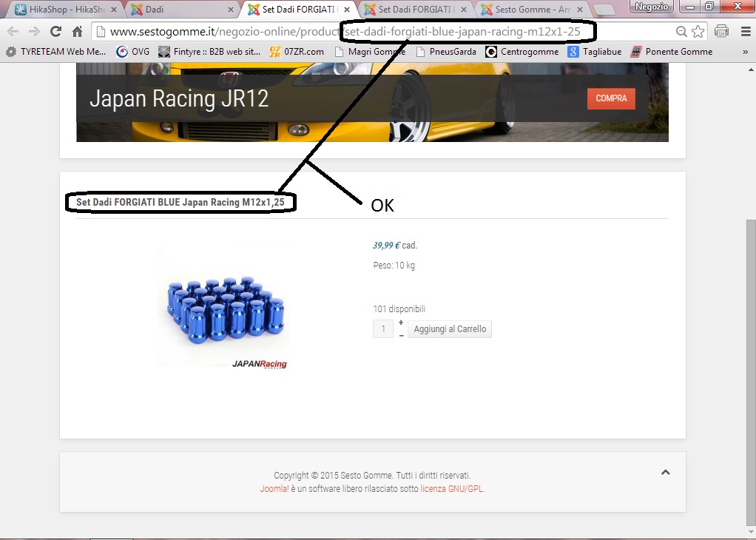Go back with browser back arrow
Screen dimensions: 756x540
point(13,32)
